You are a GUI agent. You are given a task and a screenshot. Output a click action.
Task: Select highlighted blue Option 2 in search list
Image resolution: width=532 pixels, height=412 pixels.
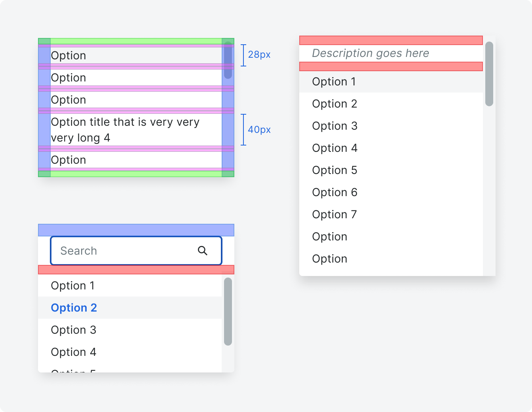(x=74, y=308)
